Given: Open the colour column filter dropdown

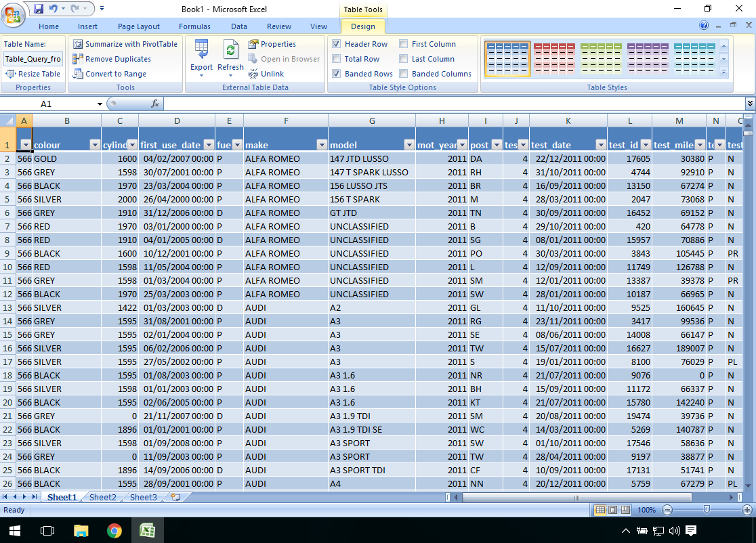Looking at the screenshot, I should tap(94, 145).
